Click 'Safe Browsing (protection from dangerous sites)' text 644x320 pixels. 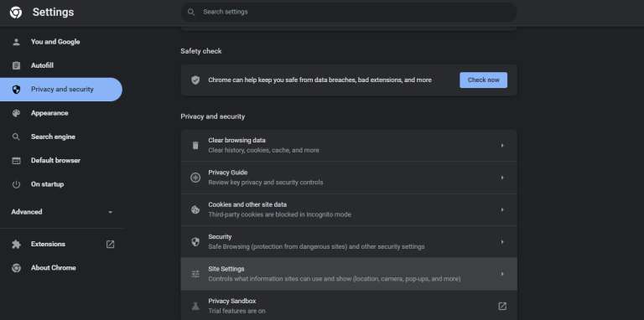click(x=316, y=247)
